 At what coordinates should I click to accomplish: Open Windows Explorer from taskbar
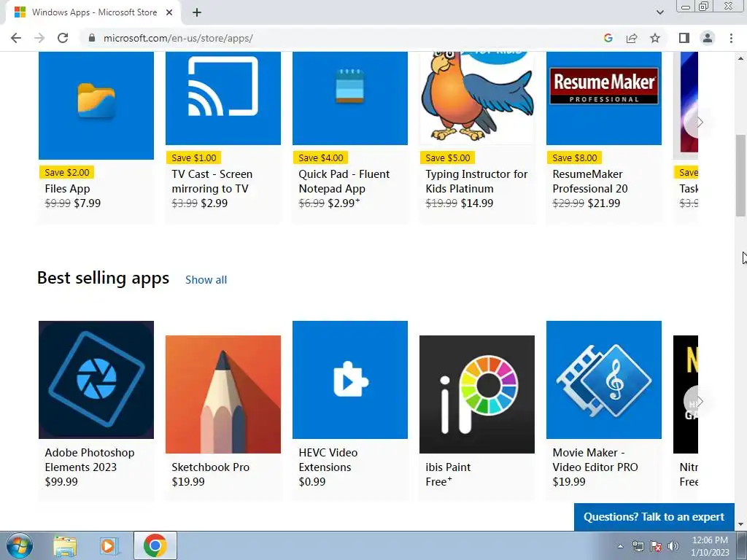64,545
